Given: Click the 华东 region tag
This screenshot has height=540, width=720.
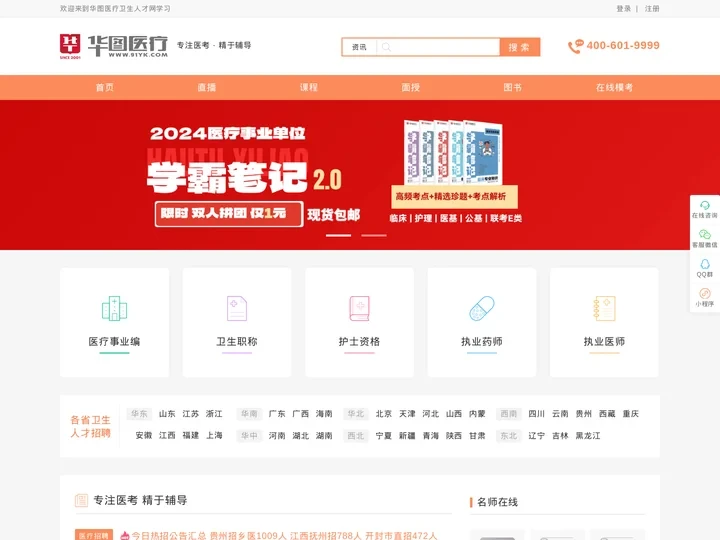Looking at the screenshot, I should pyautogui.click(x=139, y=414).
